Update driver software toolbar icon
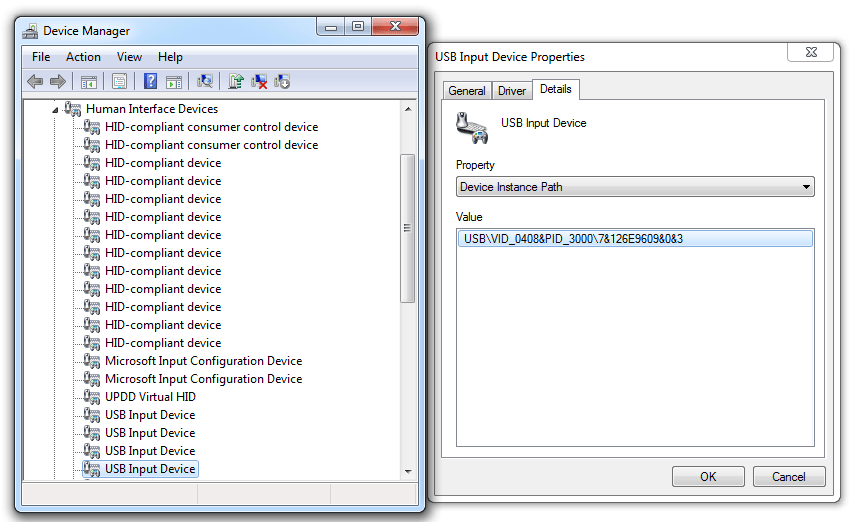Viewport: 852px width, 525px height. tap(236, 82)
